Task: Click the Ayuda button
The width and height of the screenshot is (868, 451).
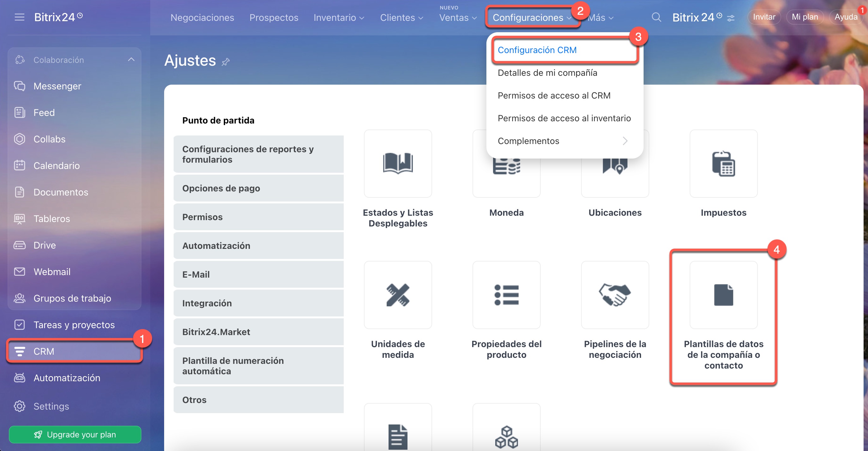Action: coord(845,17)
